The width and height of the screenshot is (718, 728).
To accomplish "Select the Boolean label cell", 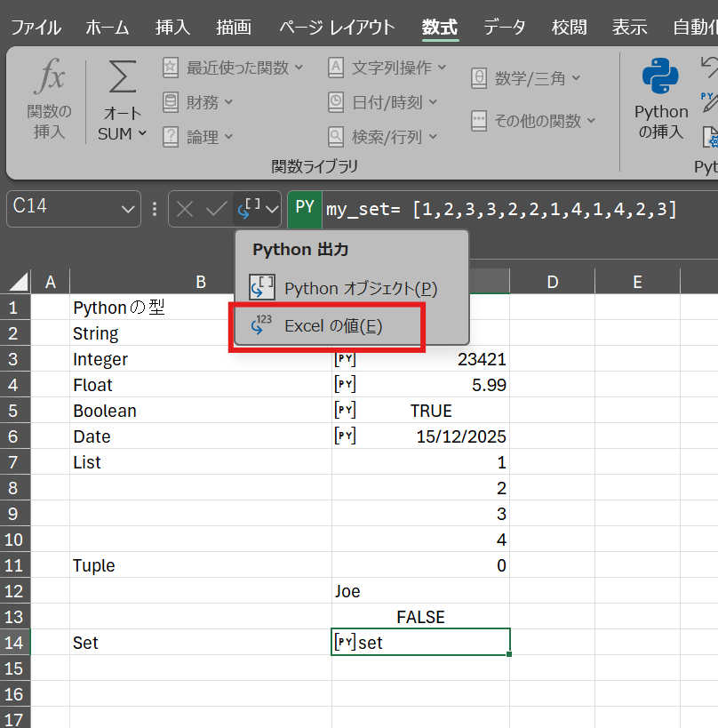I will (201, 411).
